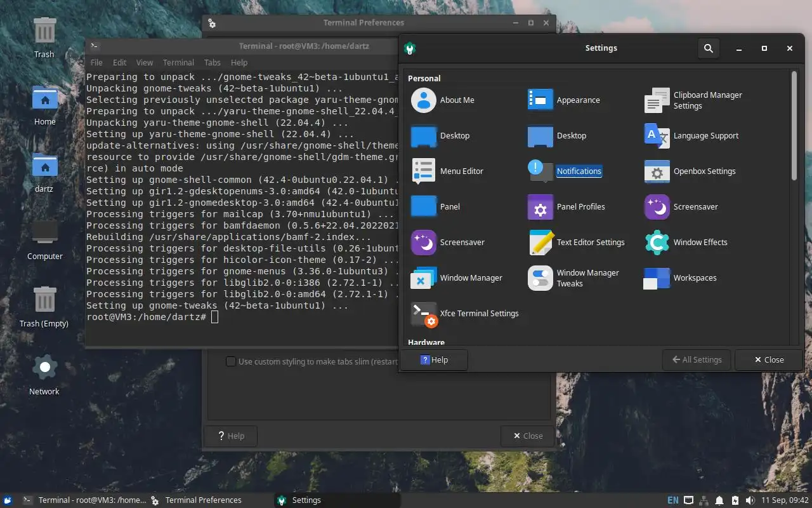812x508 pixels.
Task: Open the File menu in Terminal
Action: tap(96, 63)
